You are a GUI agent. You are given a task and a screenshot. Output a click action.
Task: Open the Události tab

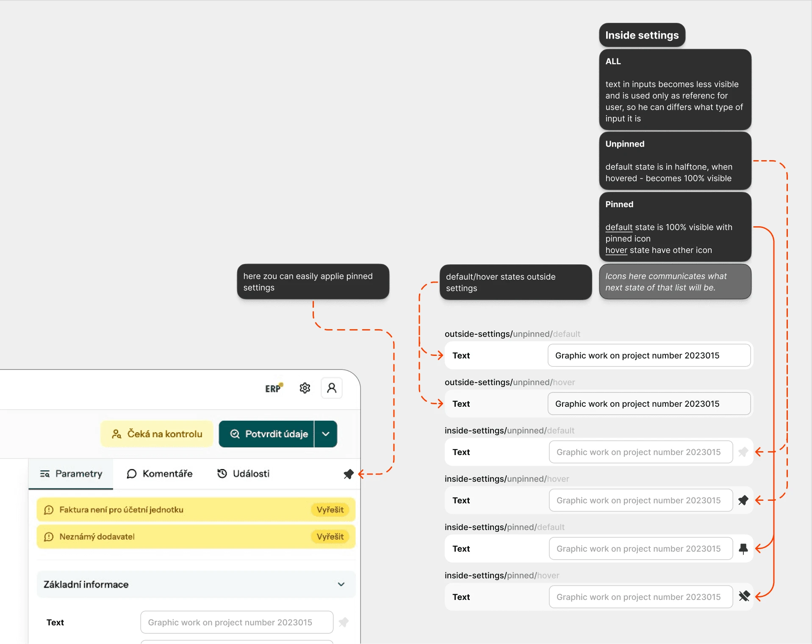[x=243, y=474]
